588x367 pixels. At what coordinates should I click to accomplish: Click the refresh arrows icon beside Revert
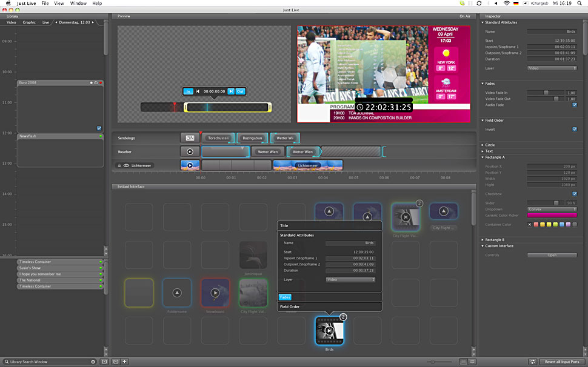tap(532, 362)
